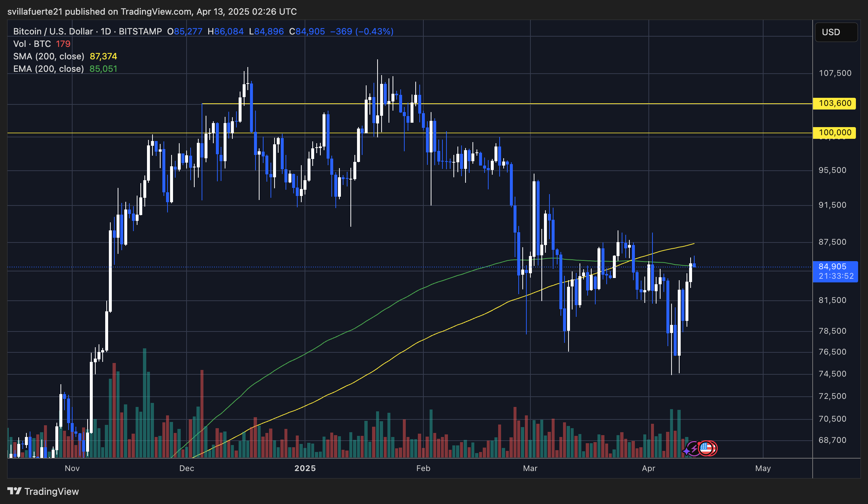Click the 100,000 horizontal line price label
Screen dimensions: 868x504
pos(834,133)
